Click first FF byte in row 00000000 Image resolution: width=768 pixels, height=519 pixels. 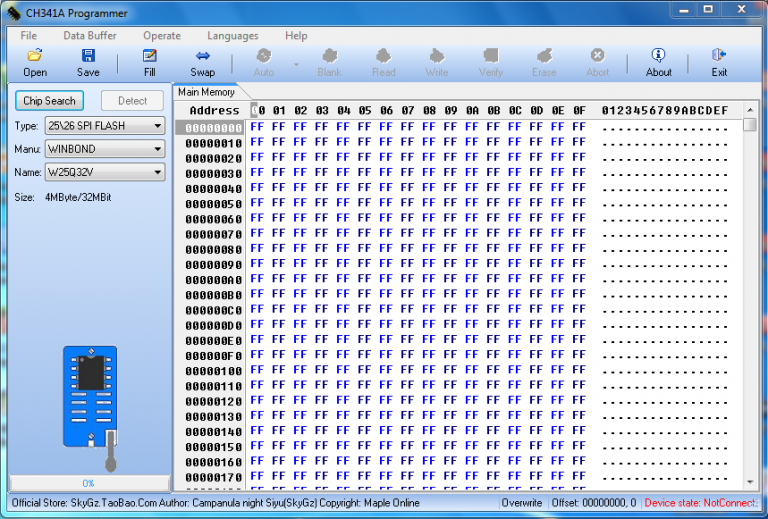coord(257,127)
